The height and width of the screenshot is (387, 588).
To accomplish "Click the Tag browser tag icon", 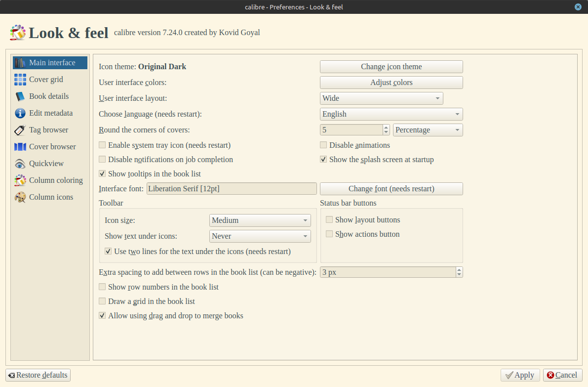I will [x=20, y=130].
